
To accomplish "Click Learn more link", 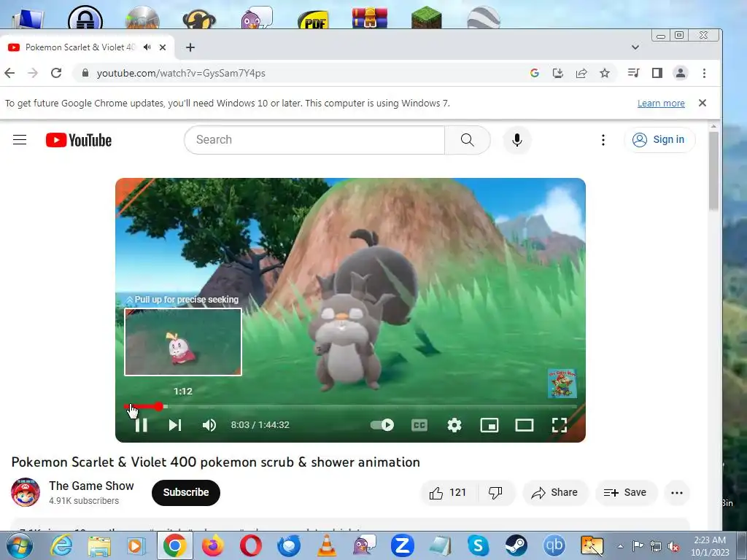I will (x=661, y=104).
